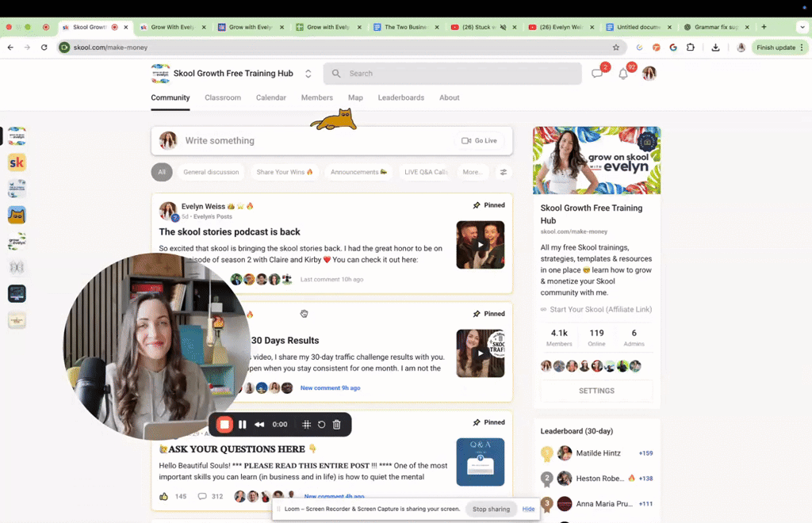Switch to the Calendar tab

point(271,97)
